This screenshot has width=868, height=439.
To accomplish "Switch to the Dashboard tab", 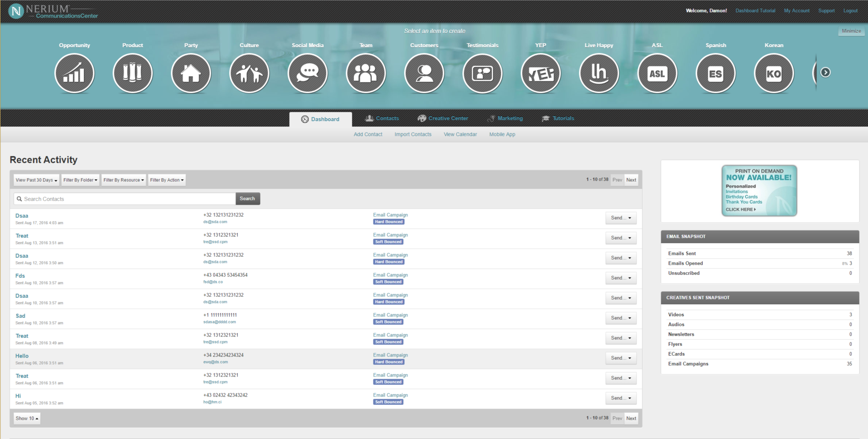I will coord(321,119).
